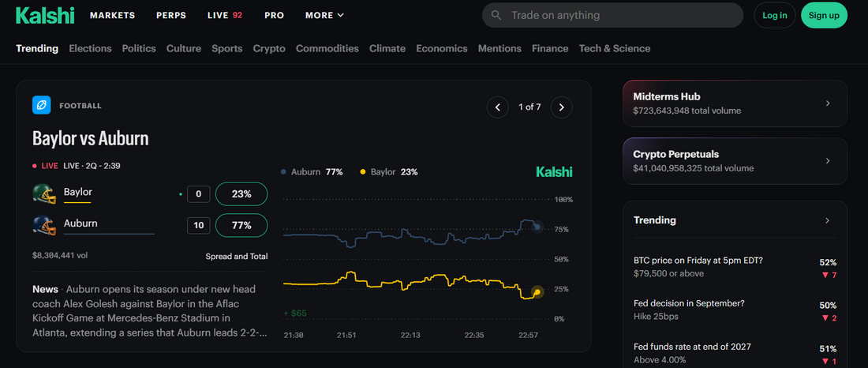Click the Hike 25bps text
The height and width of the screenshot is (368, 868).
(656, 317)
